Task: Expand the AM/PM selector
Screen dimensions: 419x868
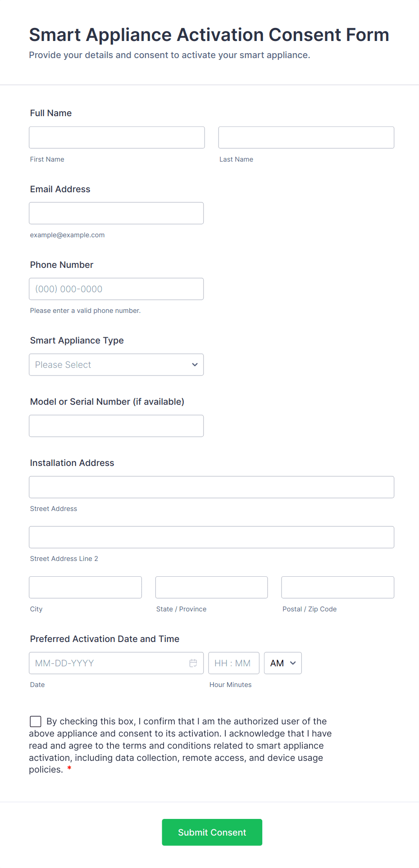Action: [282, 663]
